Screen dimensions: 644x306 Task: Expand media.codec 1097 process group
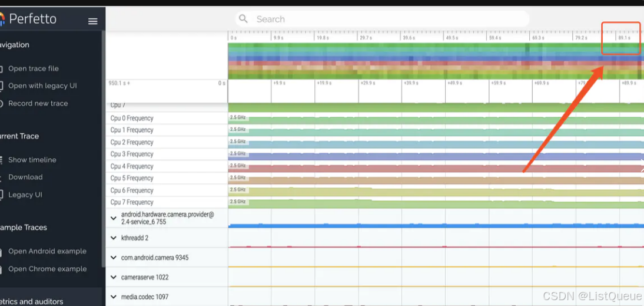coord(114,297)
